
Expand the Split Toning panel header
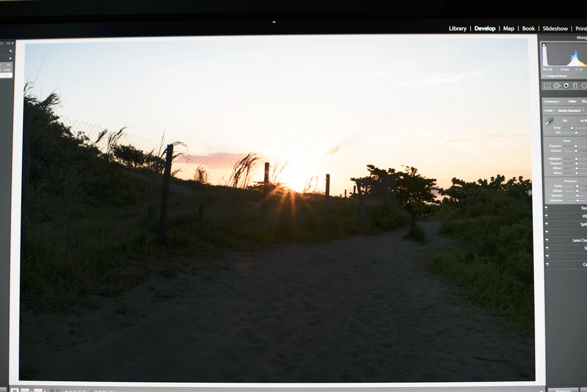click(566, 224)
